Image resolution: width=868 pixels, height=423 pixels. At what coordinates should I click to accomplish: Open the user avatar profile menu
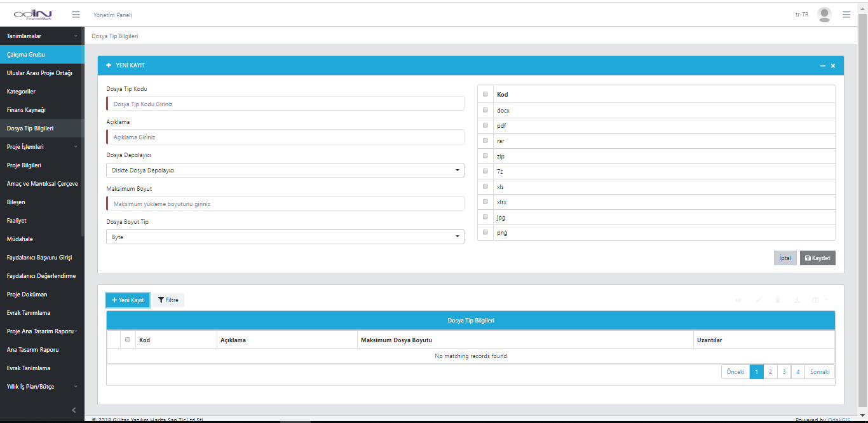824,15
